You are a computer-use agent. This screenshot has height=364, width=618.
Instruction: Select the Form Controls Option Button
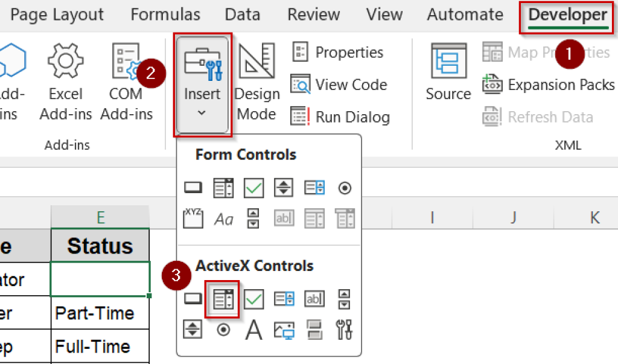click(345, 187)
